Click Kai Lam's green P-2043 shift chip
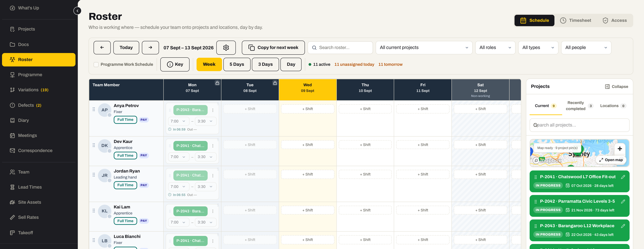The width and height of the screenshot is (644, 249). click(190, 211)
